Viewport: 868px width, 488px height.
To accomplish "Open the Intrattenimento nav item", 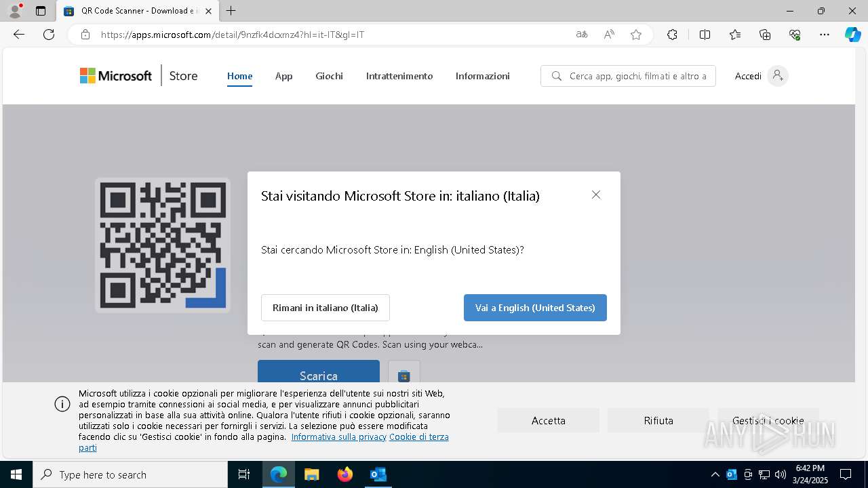I will (399, 76).
